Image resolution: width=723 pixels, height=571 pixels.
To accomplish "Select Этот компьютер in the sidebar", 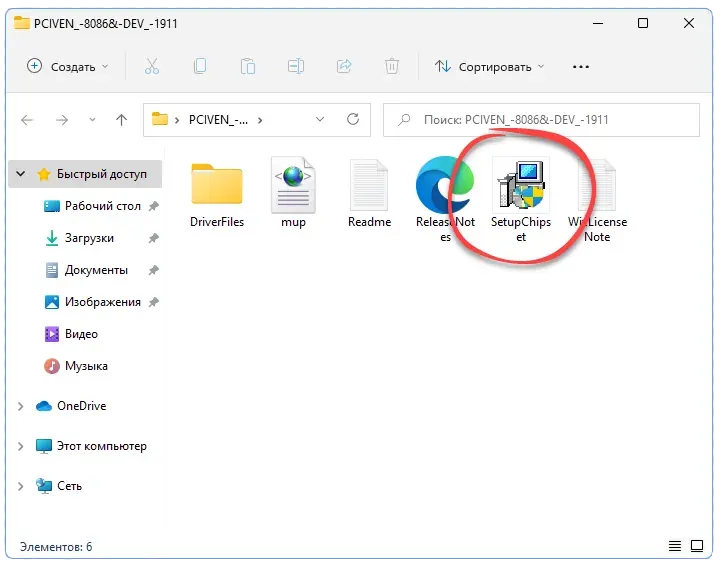I will [x=91, y=446].
